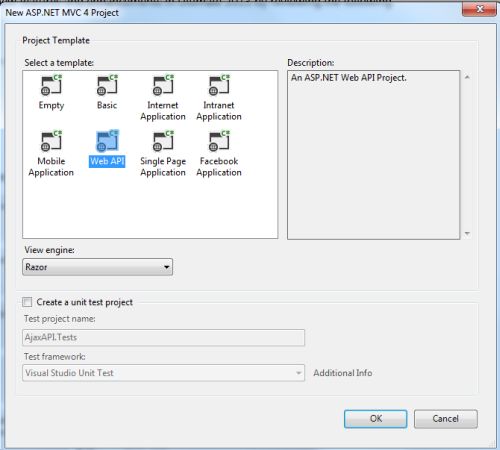Click the description scroll down arrow
Screen dimensions: 500x450
pyautogui.click(x=467, y=233)
